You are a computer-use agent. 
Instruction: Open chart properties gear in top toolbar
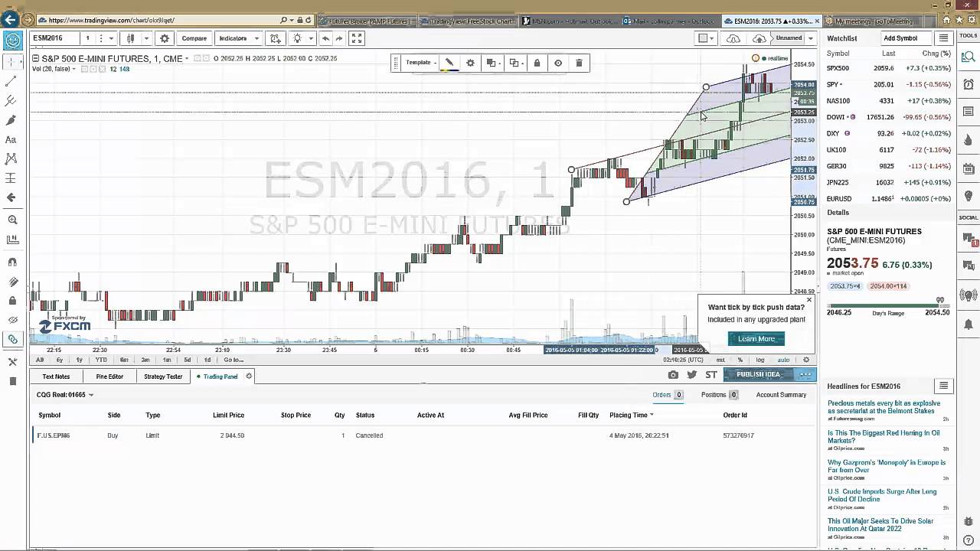click(164, 38)
